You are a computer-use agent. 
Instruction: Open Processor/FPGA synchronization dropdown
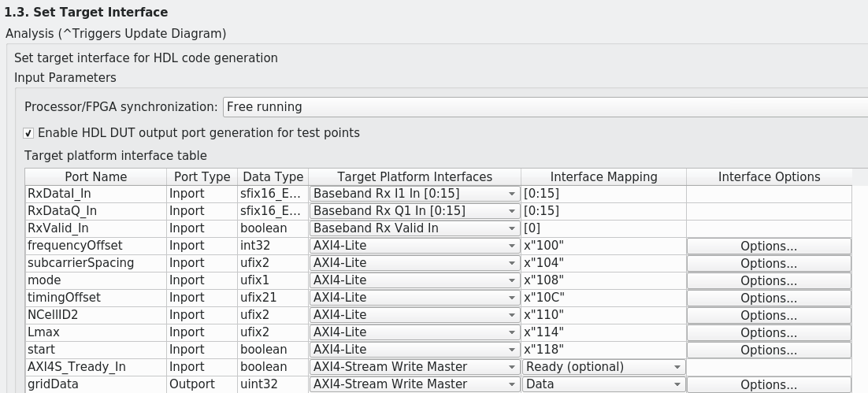pos(545,106)
